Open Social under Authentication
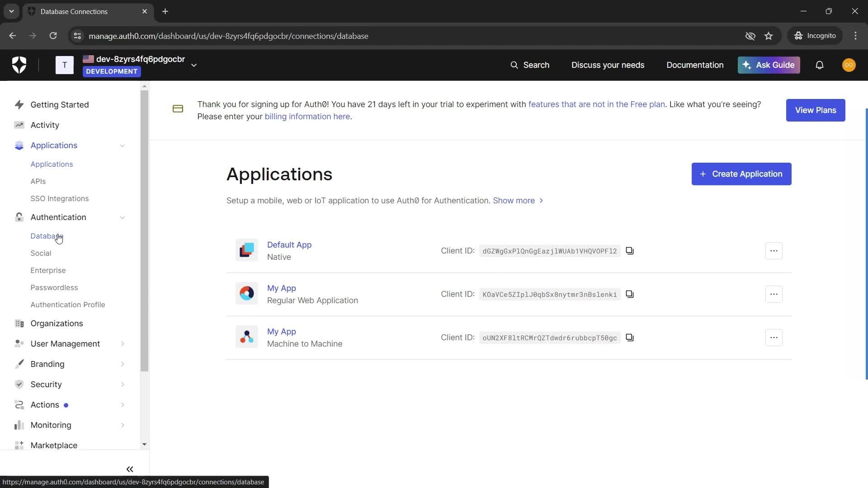Viewport: 868px width, 488px height. point(41,253)
